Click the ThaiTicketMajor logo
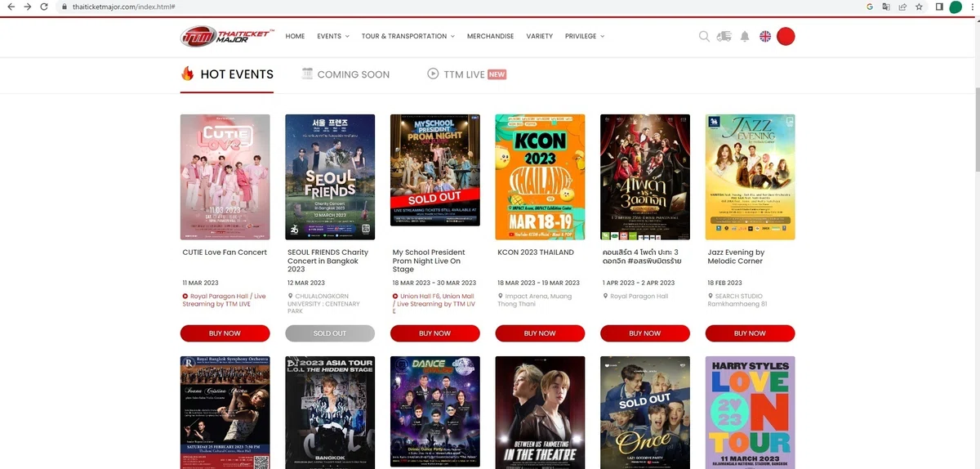 tap(228, 36)
